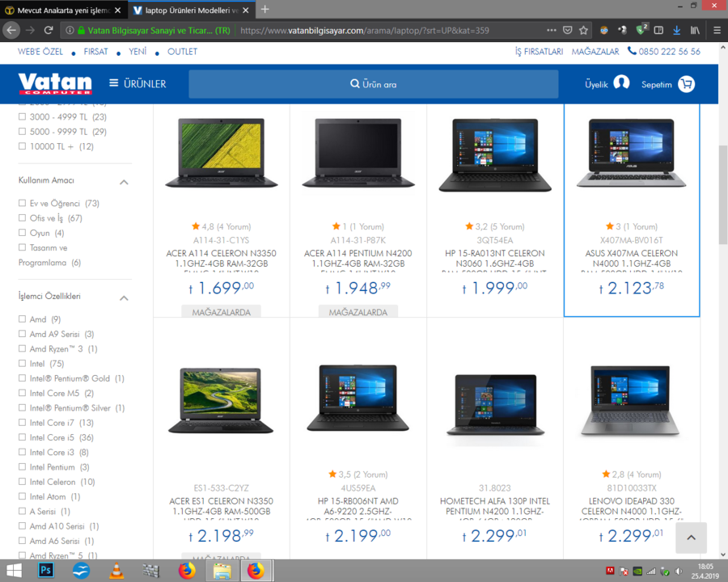Click MAĞAZALARDA button under ACER A114 PENTIUM

tap(358, 311)
